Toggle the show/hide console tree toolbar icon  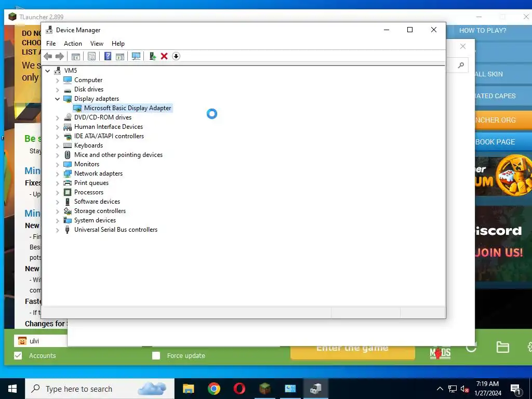(76, 56)
